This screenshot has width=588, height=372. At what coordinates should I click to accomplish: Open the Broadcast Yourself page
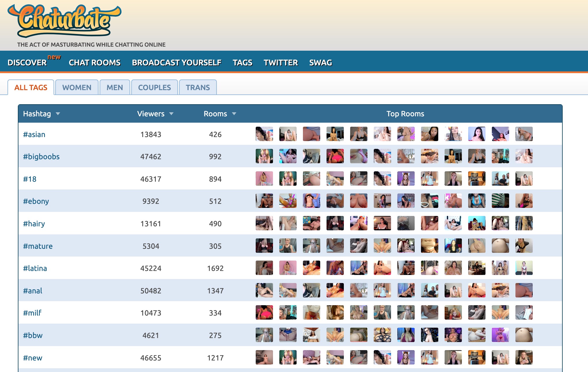coord(177,62)
